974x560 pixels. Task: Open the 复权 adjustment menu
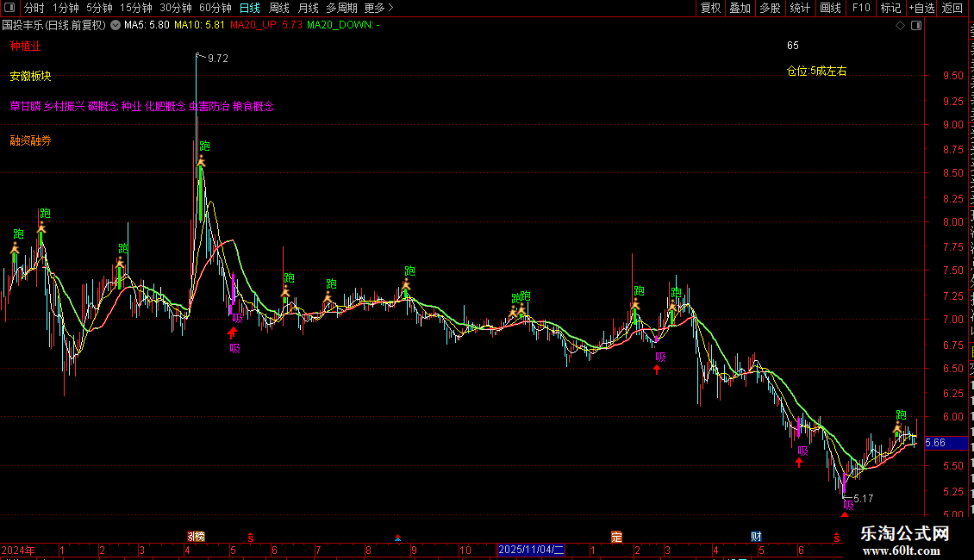[710, 8]
